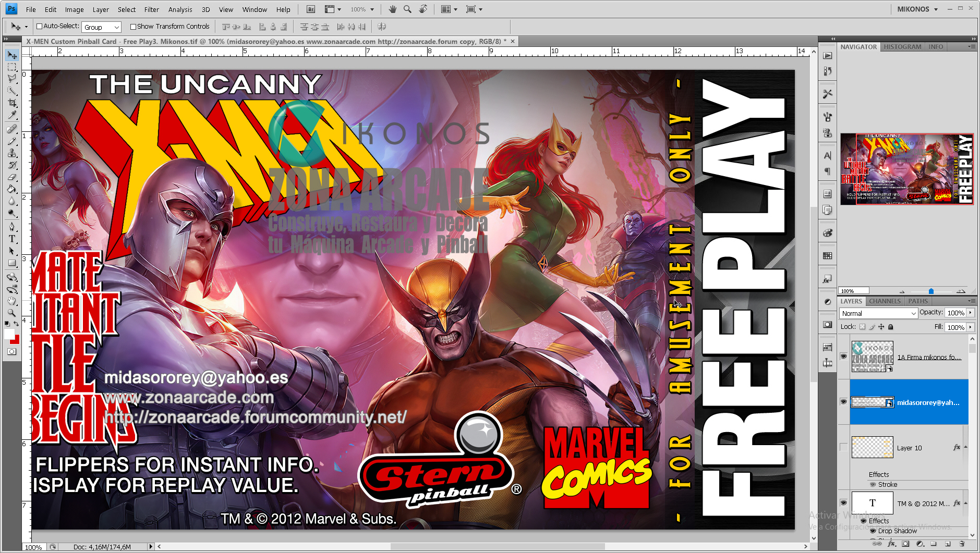
Task: Add a layer mask
Action: tap(906, 544)
